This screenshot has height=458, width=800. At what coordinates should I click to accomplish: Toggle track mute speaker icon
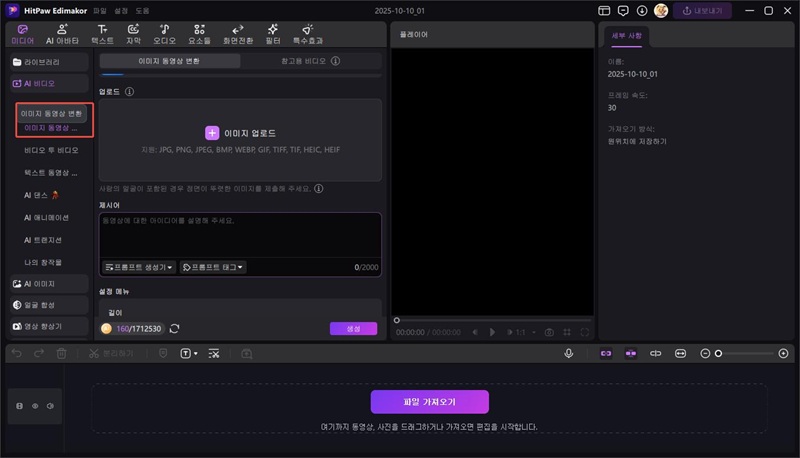(50, 406)
